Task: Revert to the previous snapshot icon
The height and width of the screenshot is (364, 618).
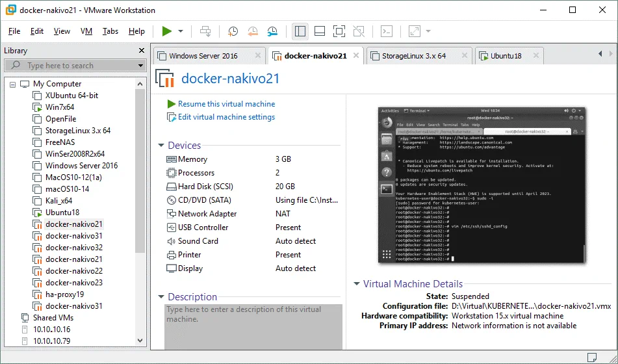Action: [x=253, y=31]
